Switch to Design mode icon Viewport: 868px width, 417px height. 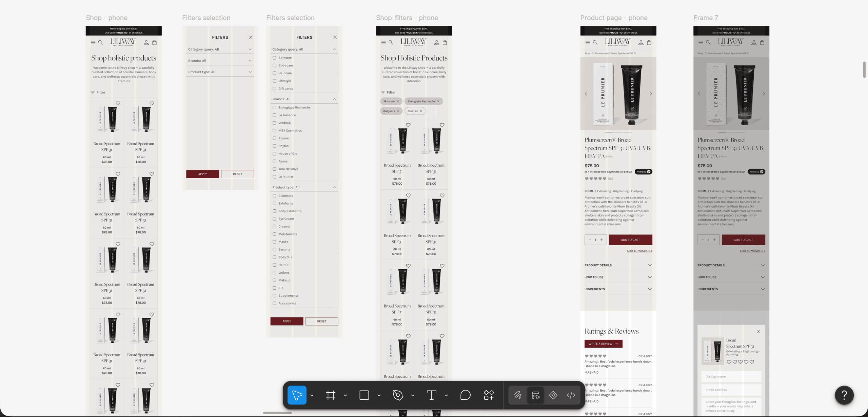click(536, 395)
